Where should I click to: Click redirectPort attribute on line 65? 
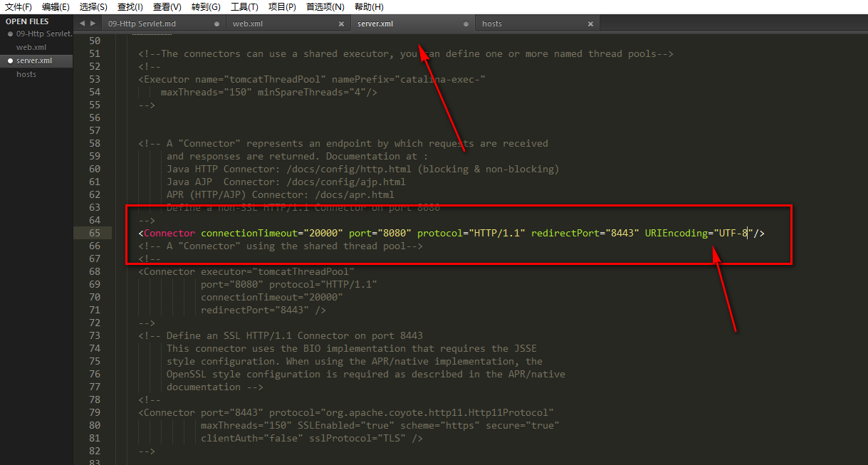click(565, 233)
